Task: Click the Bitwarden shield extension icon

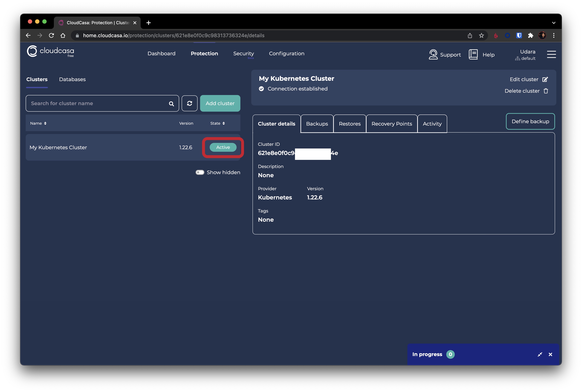Action: point(519,36)
